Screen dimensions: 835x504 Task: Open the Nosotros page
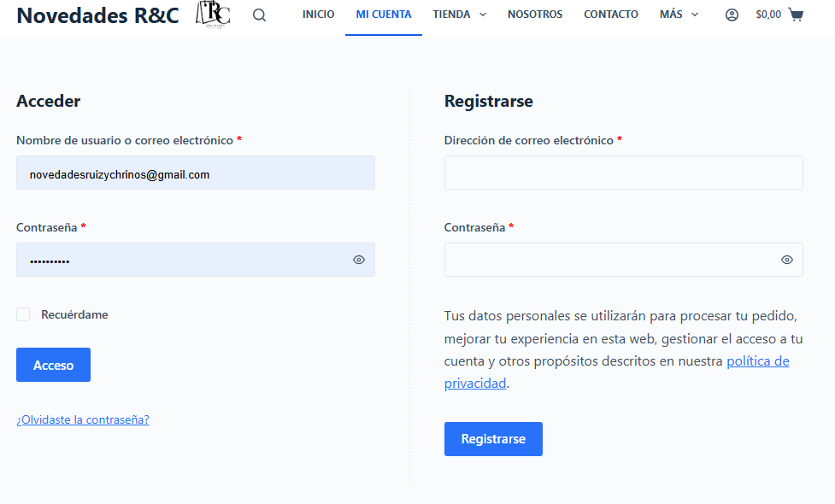pos(535,15)
